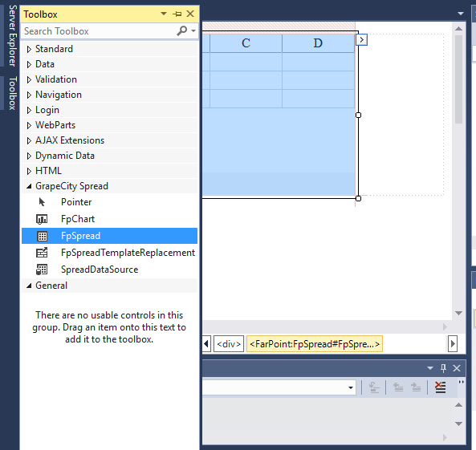Toggle the bottom panel pin
Image resolution: width=476 pixels, height=450 pixels.
[x=443, y=368]
